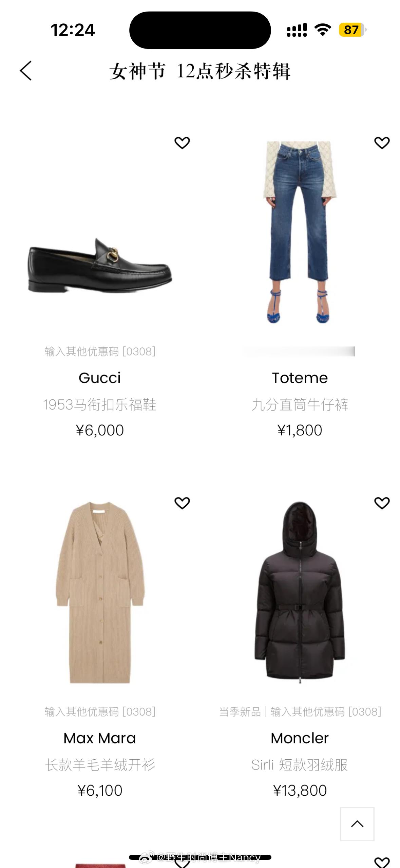Tap the Sirli 短款羽绒服 product title
Viewport: 400px width, 868px height.
tap(300, 765)
